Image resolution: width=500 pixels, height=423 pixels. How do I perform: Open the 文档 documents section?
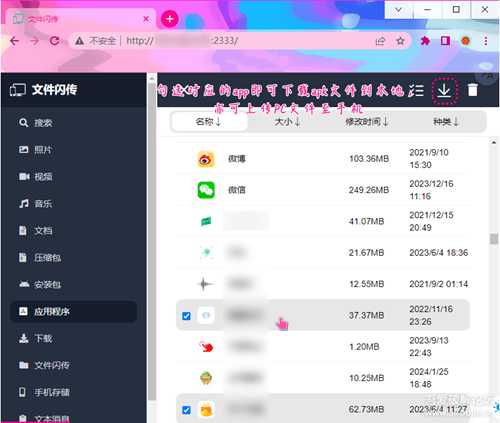coord(74,231)
